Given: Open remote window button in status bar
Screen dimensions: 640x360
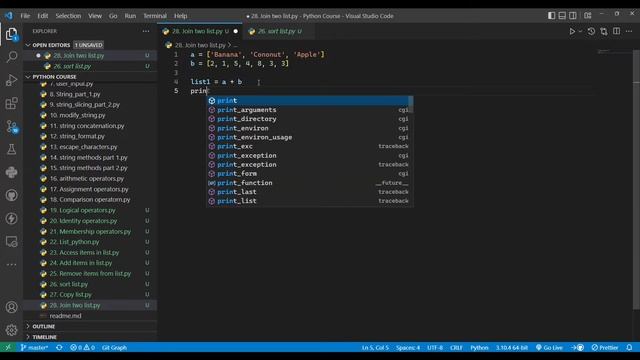Looking at the screenshot, I should coord(8,347).
